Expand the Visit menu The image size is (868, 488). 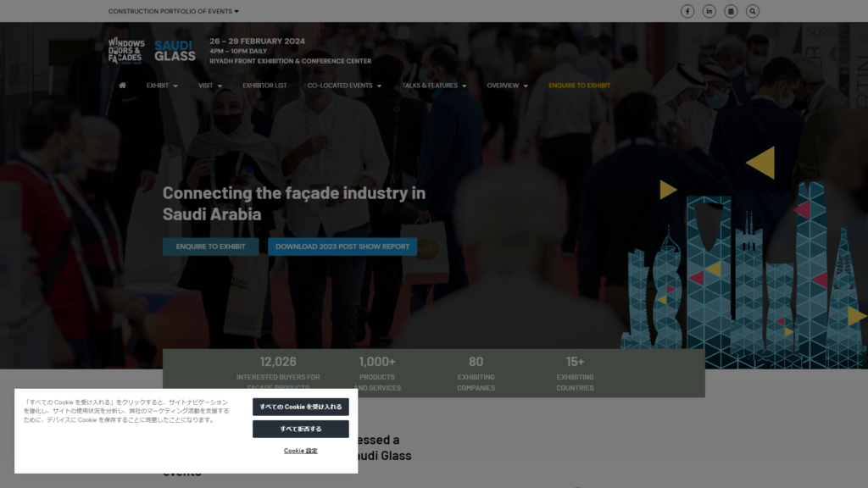pyautogui.click(x=210, y=86)
